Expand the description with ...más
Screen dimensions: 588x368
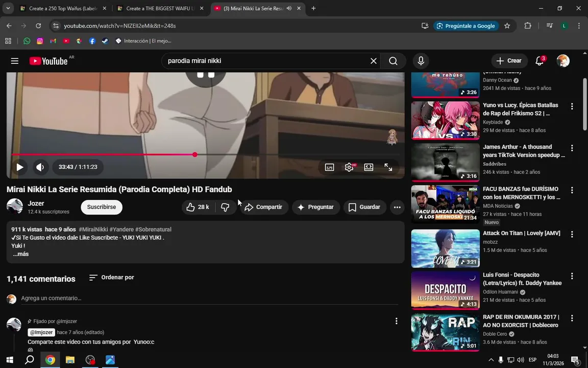20,254
